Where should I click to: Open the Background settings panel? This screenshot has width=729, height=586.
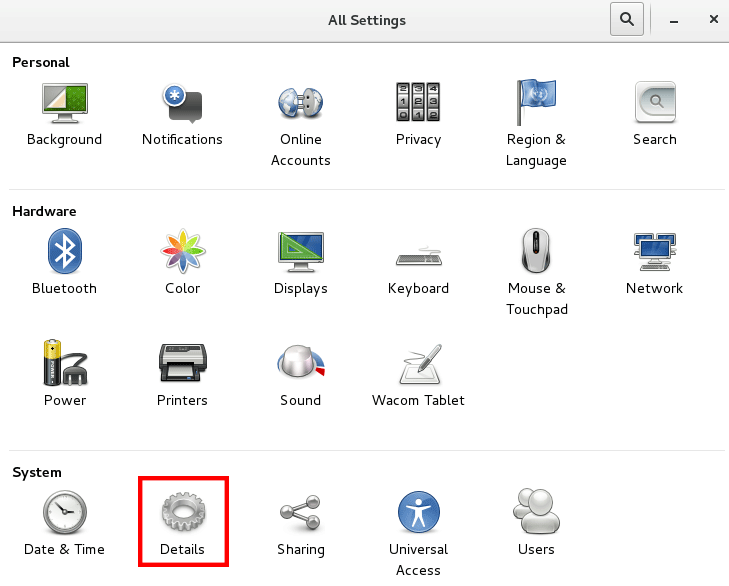tap(65, 114)
